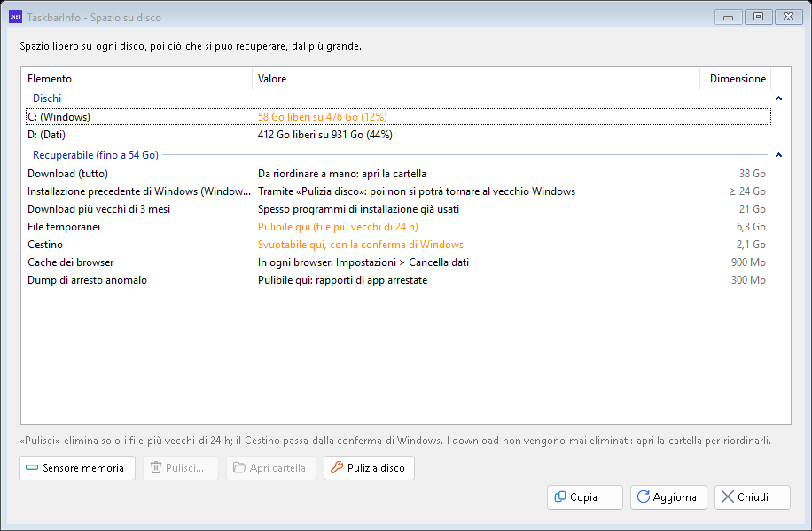Click the 900 Mo size value
Screen dimensions: 812x531
(x=748, y=262)
